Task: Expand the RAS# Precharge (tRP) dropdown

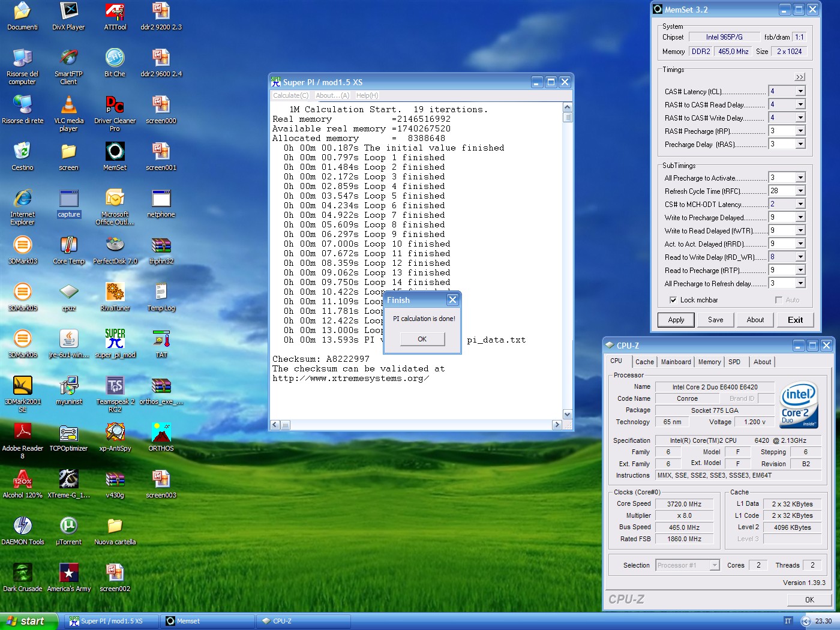Action: tap(800, 131)
